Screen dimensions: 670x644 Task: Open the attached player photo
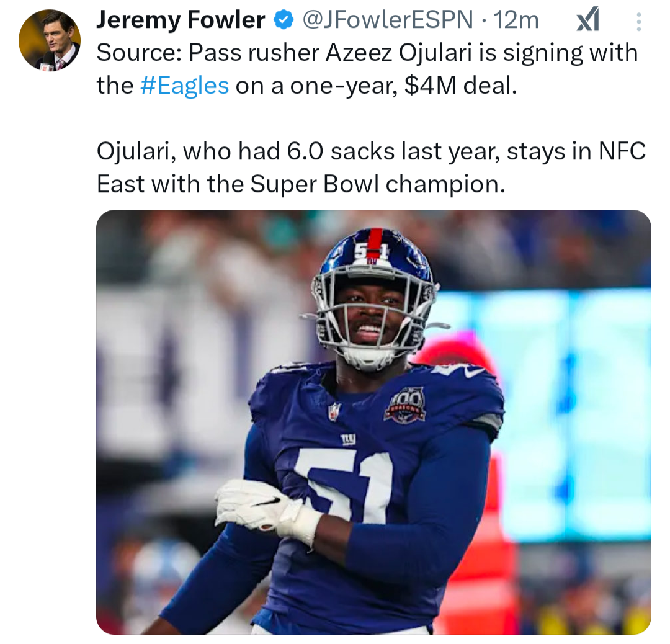tap(373, 422)
